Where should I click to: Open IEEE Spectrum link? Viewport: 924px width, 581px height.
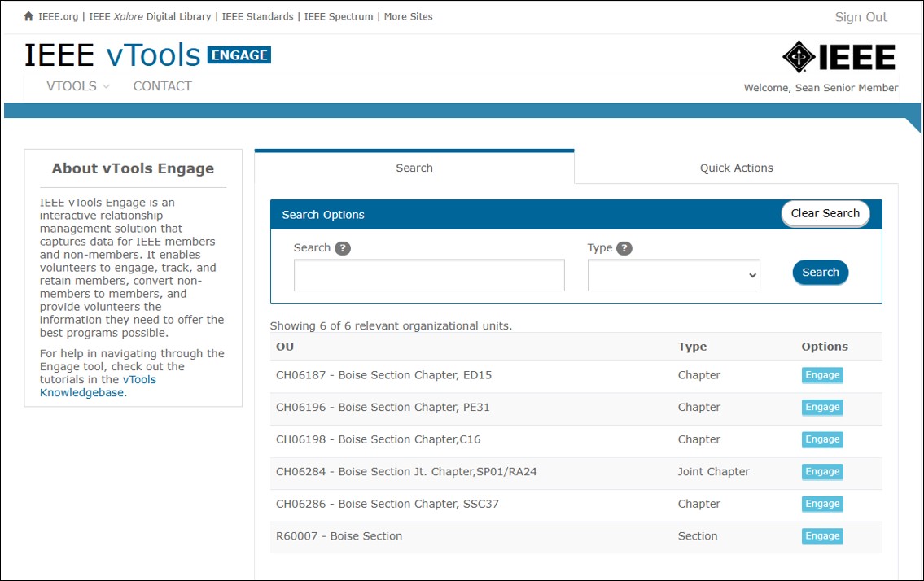click(x=338, y=16)
